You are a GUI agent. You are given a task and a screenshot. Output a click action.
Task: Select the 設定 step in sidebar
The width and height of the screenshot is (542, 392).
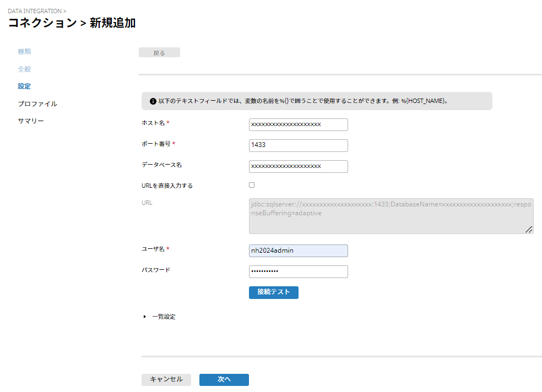coord(24,86)
